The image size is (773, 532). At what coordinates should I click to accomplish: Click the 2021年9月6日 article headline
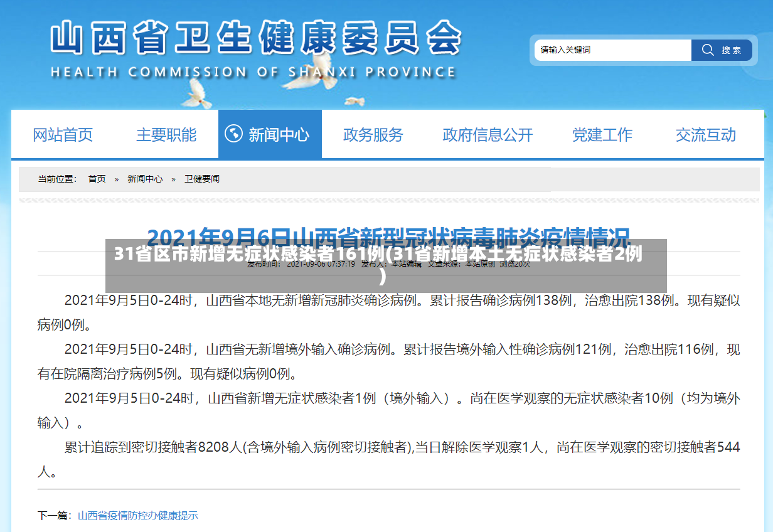pos(388,238)
